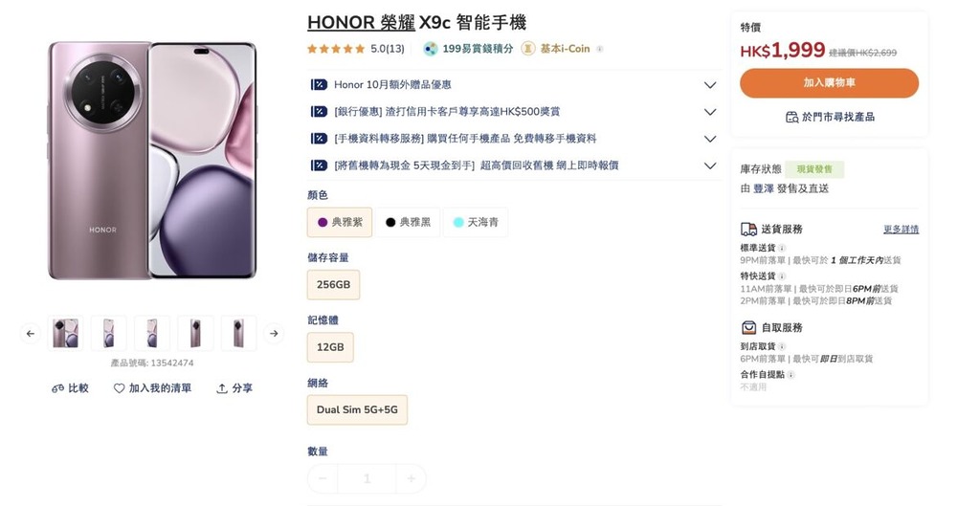Click info icon next to 標準送貨

(782, 248)
